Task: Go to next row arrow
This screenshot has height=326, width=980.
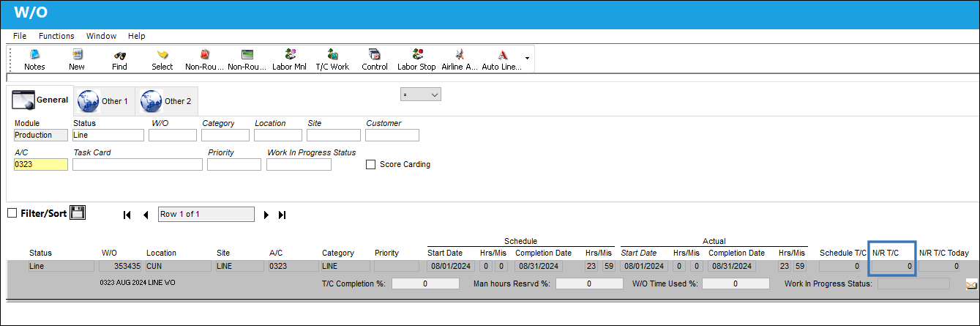Action: pyautogui.click(x=266, y=215)
